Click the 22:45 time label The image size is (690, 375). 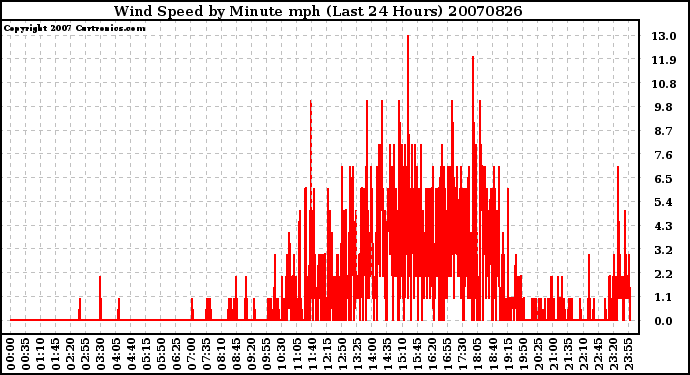[598, 355]
